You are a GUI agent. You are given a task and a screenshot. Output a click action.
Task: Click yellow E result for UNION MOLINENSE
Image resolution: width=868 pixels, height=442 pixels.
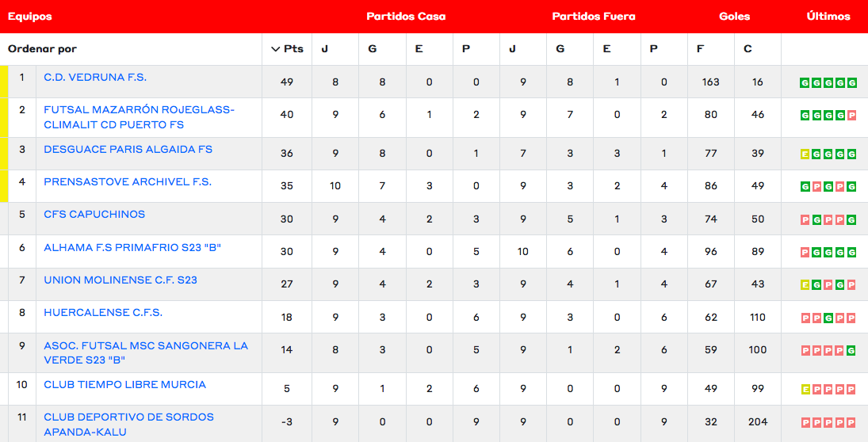click(x=805, y=285)
